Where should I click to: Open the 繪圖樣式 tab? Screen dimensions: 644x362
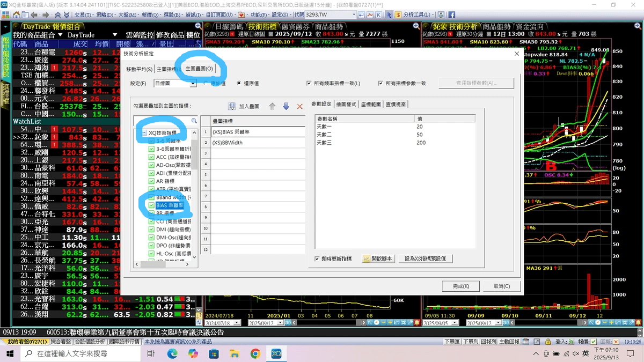[346, 104]
